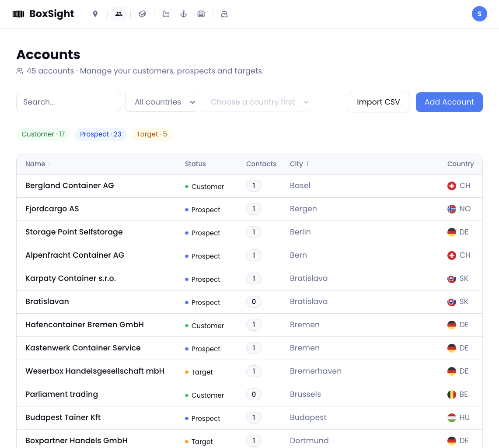Image resolution: width=499 pixels, height=448 pixels.
Task: Click the Import CSV button
Action: (378, 102)
